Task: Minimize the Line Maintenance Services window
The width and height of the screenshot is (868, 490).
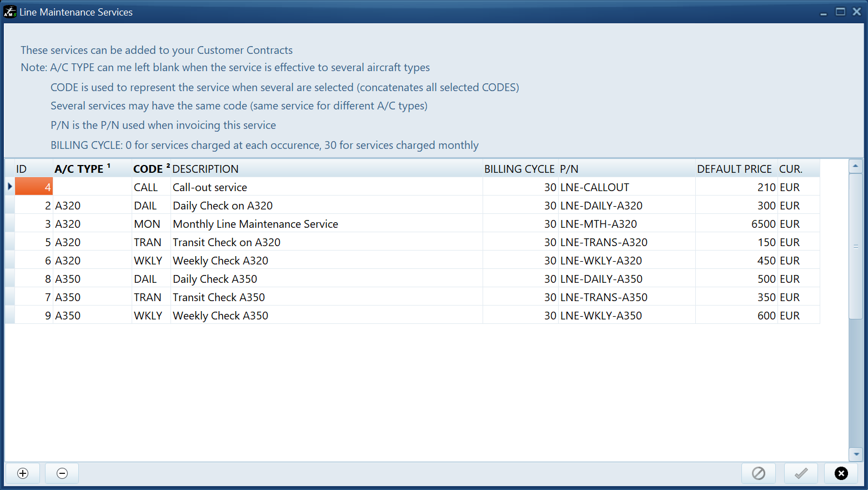Action: tap(824, 12)
